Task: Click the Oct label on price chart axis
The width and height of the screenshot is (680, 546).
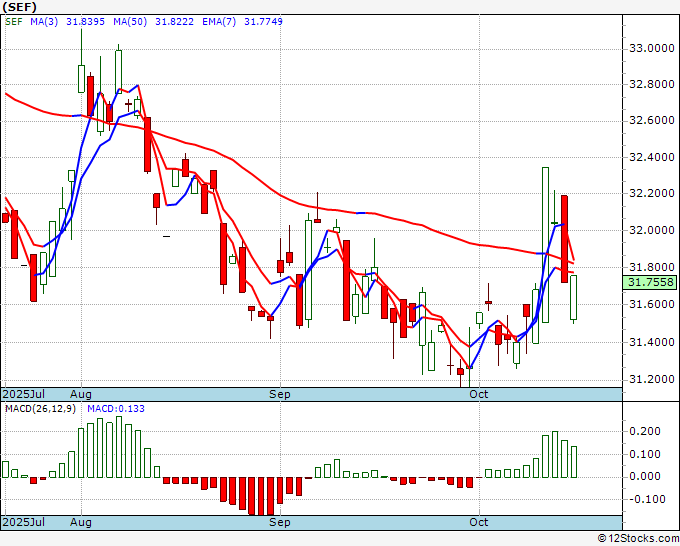Action: (x=479, y=394)
